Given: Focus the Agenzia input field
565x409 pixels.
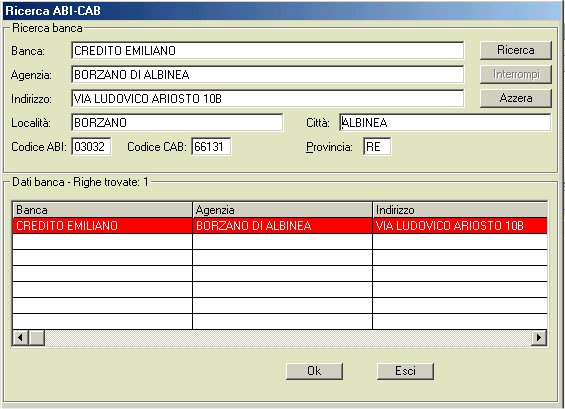Looking at the screenshot, I should (267, 75).
